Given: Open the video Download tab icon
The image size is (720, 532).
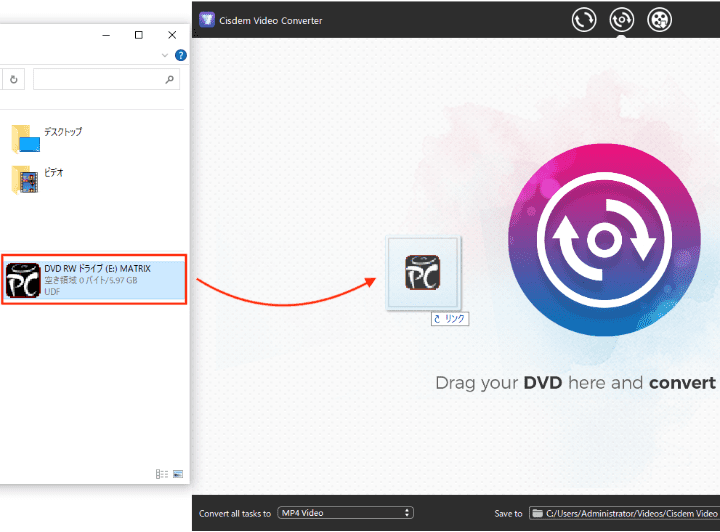Looking at the screenshot, I should 659,19.
